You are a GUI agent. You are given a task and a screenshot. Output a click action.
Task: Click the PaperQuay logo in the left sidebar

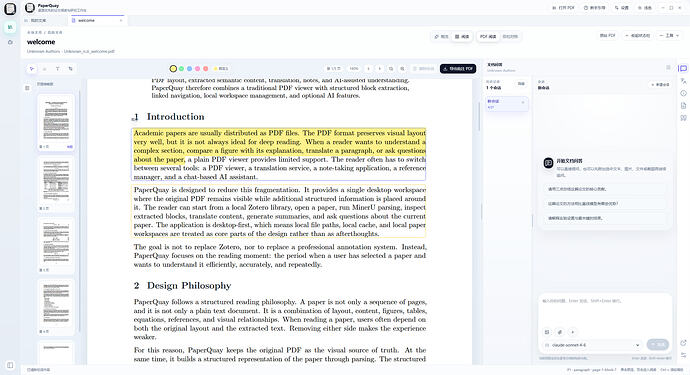pos(10,8)
